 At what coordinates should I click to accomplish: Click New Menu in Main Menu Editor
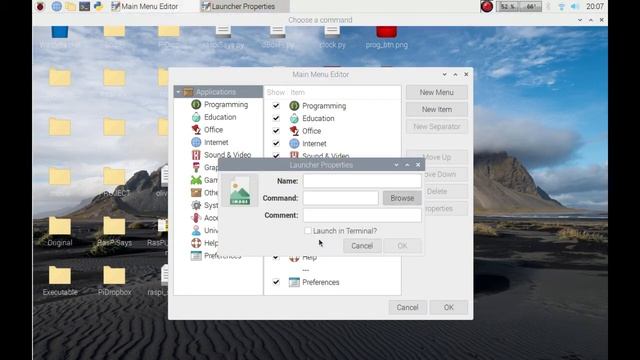coord(437,92)
